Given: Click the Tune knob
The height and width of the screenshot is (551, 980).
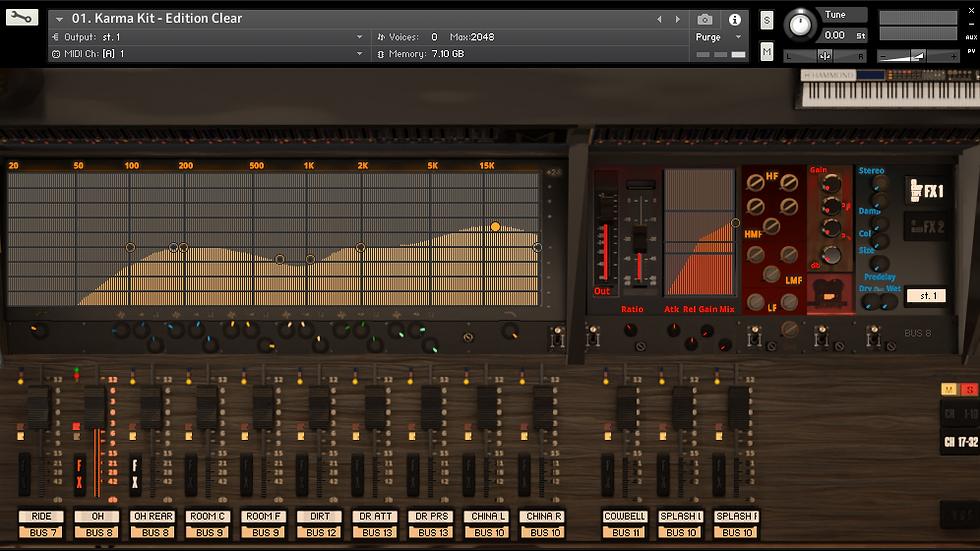Looking at the screenshot, I should [x=800, y=25].
